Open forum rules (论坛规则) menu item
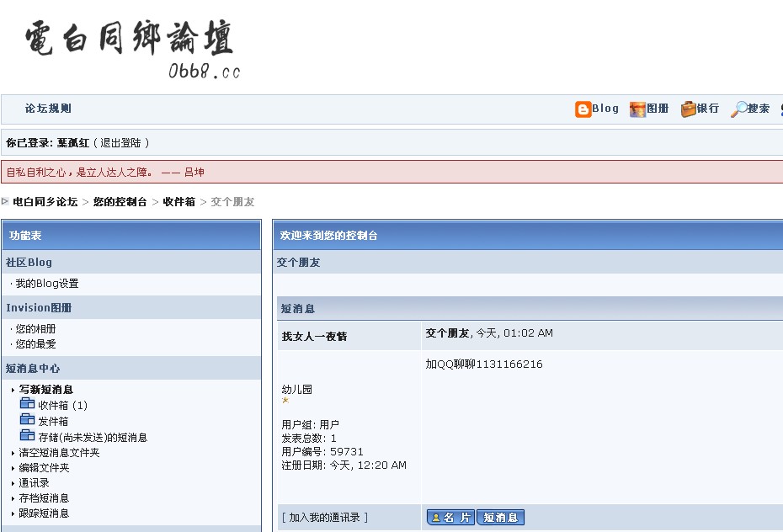The image size is (783, 532). coord(48,109)
